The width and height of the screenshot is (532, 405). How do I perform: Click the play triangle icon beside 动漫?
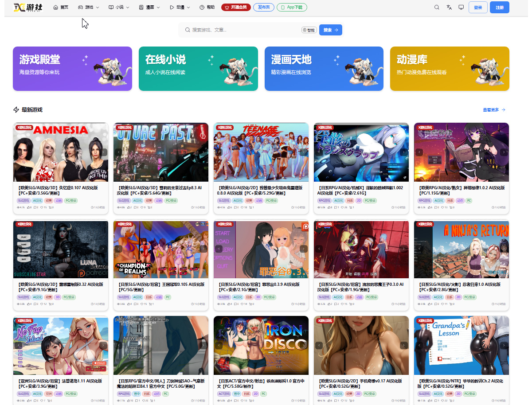(x=172, y=7)
